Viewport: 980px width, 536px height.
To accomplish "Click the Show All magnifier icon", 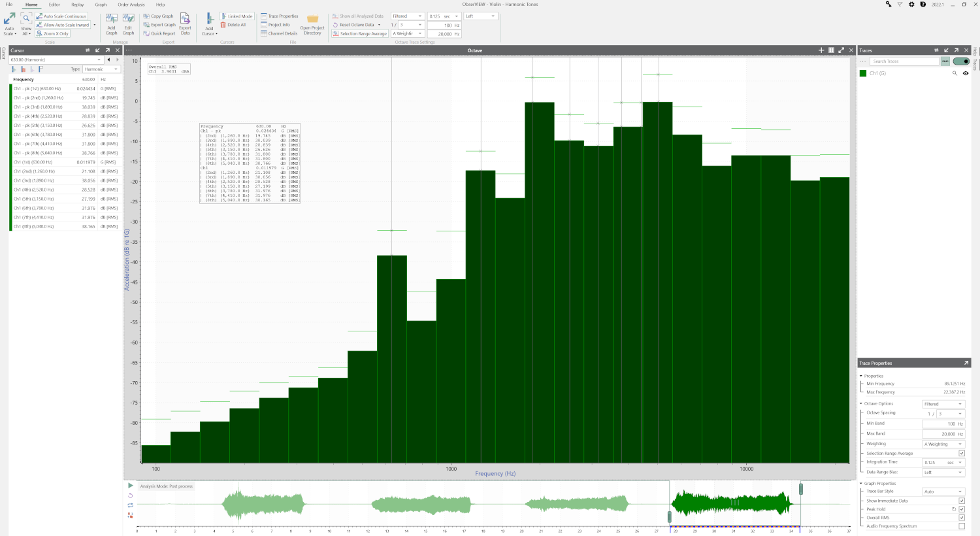I will tap(26, 19).
